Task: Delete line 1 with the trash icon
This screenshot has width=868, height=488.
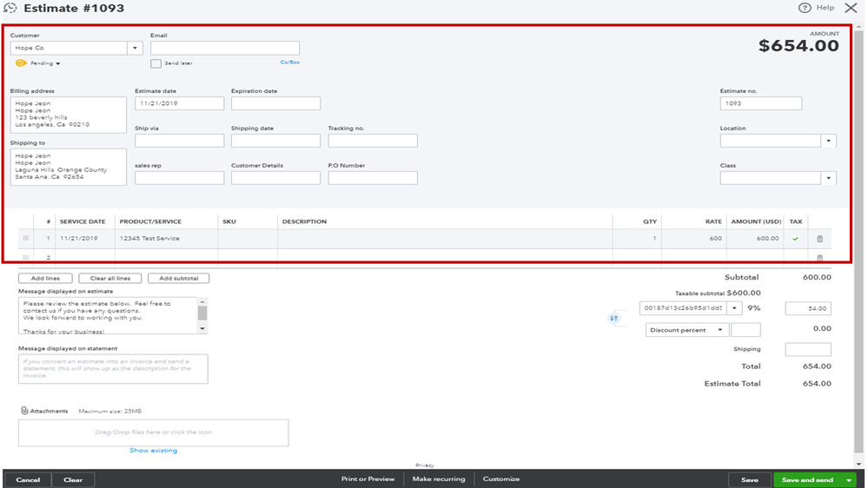Action: [820, 239]
